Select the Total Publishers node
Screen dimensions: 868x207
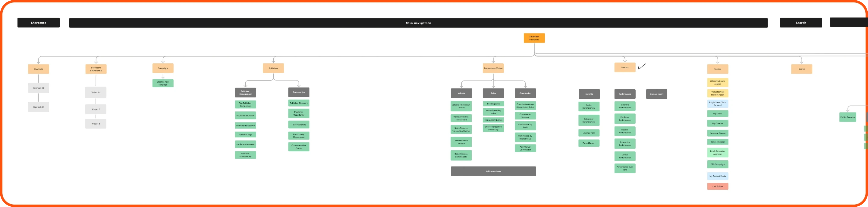pos(299,125)
